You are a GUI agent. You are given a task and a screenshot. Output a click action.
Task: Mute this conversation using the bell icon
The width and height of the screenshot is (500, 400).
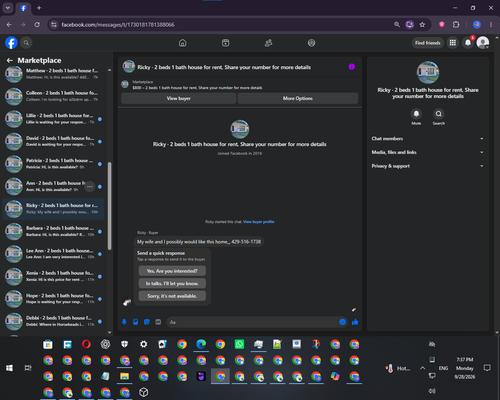click(x=416, y=114)
